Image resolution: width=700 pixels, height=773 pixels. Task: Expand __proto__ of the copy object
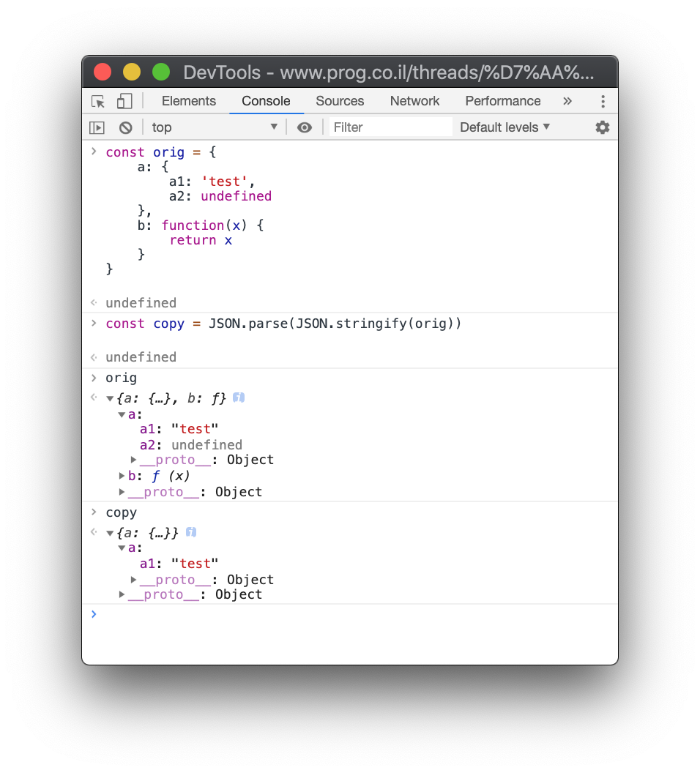click(122, 594)
